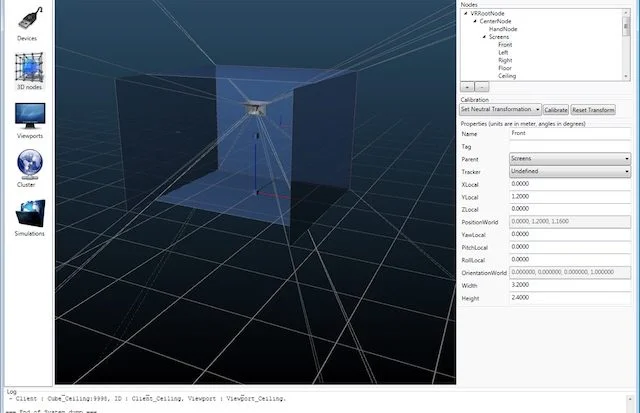
Task: Edit the Name field containing Front
Action: click(x=570, y=133)
